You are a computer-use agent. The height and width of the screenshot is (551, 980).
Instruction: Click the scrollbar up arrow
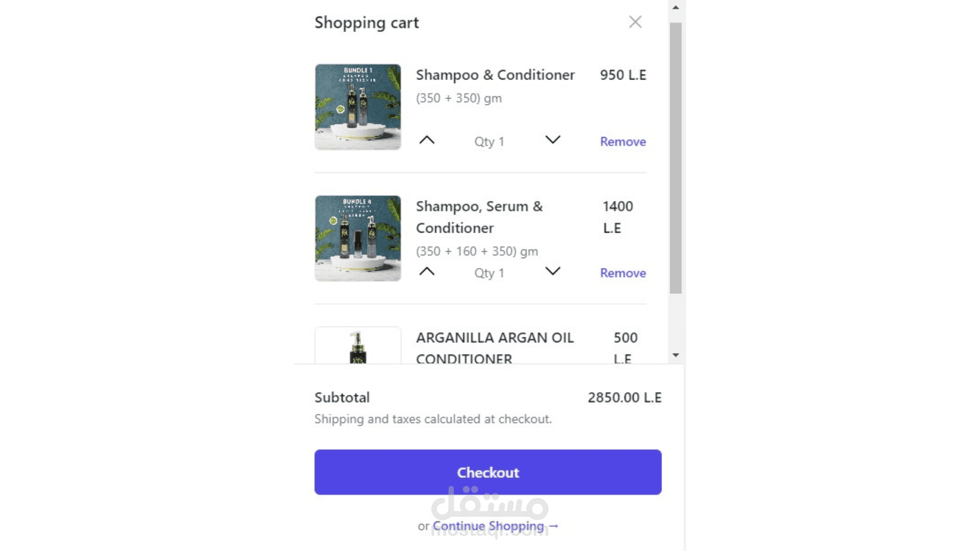coord(676,8)
